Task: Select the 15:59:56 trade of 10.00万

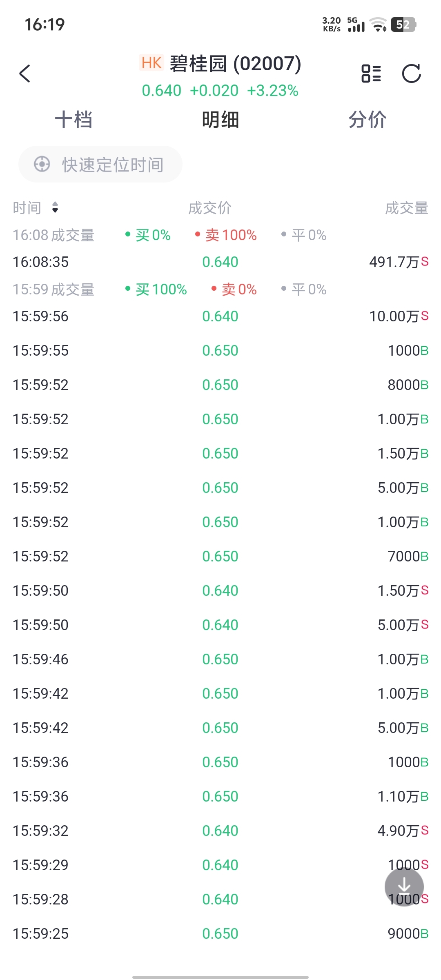Action: click(220, 316)
